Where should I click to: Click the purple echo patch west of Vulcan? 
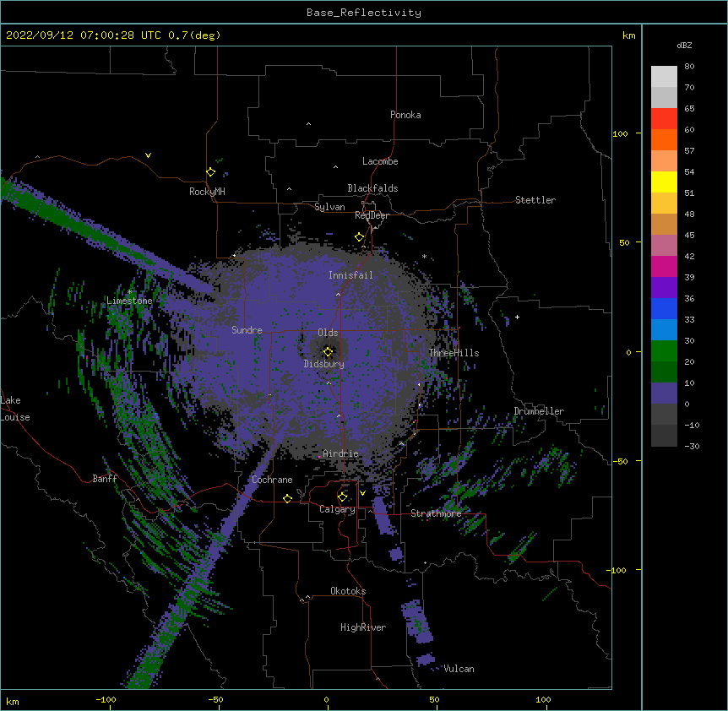tap(426, 659)
